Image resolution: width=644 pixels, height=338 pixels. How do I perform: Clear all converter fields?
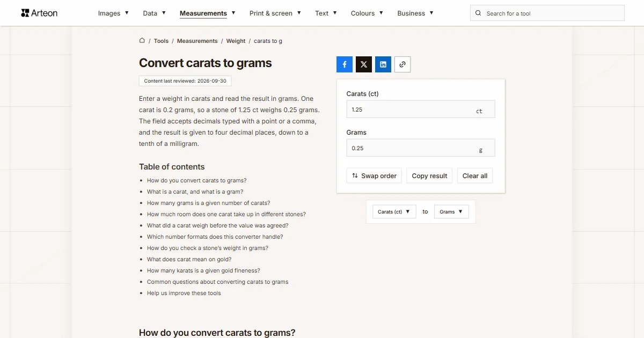pos(475,176)
